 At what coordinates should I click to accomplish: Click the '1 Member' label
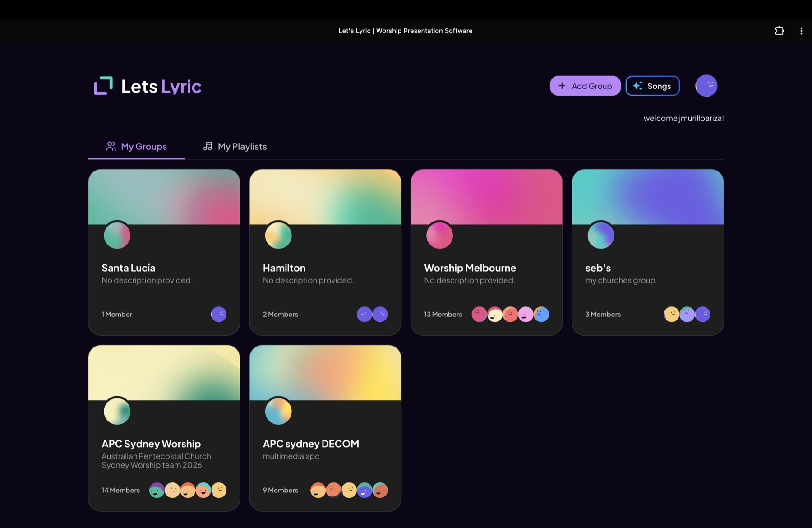(117, 315)
